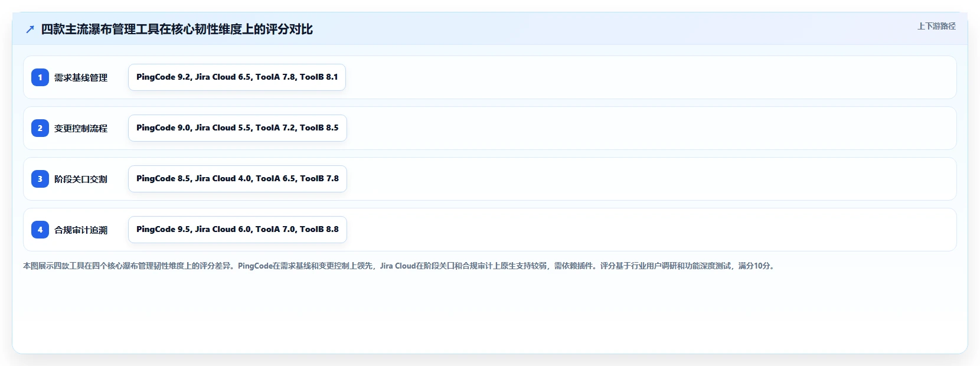This screenshot has width=980, height=366.
Task: Click the title 四款主流瀑布管理工具在核心韧性维度上的评分对比
Action: [177, 29]
